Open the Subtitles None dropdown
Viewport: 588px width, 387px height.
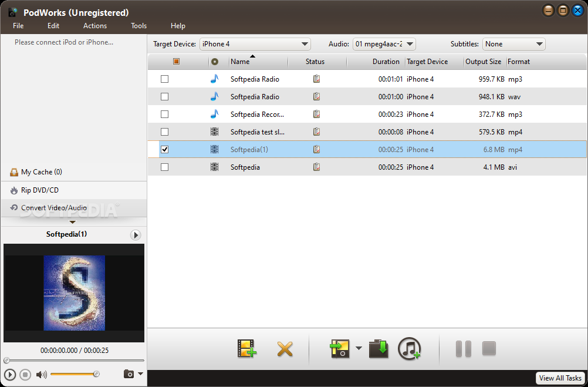click(x=513, y=44)
